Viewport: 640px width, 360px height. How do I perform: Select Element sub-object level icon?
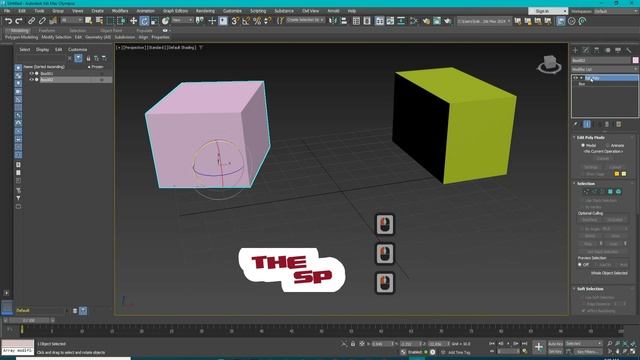(618, 191)
